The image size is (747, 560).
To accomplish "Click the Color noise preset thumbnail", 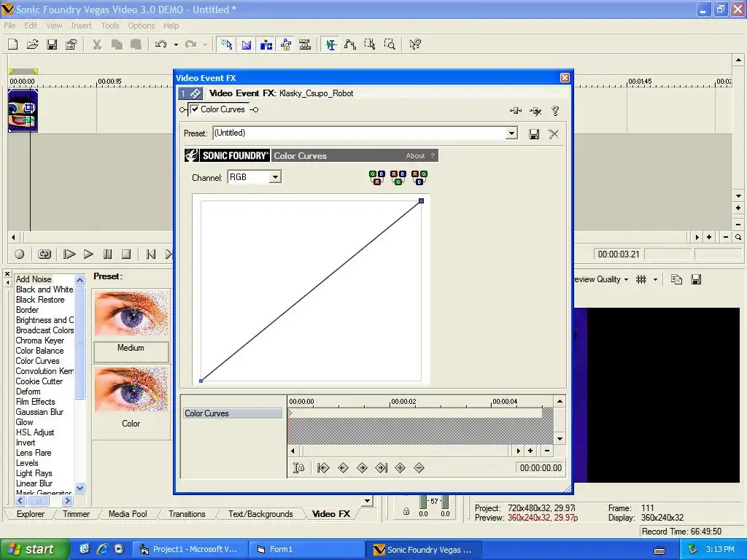I will tap(131, 389).
